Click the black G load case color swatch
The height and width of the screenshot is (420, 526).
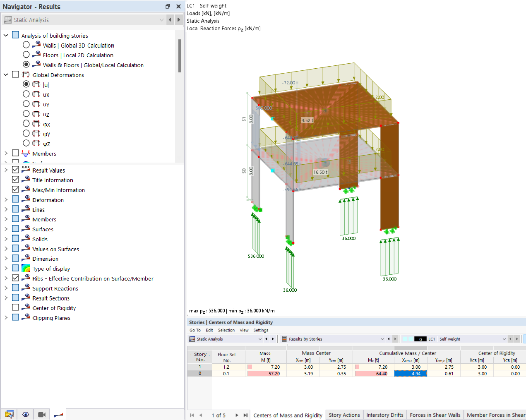coord(420,339)
